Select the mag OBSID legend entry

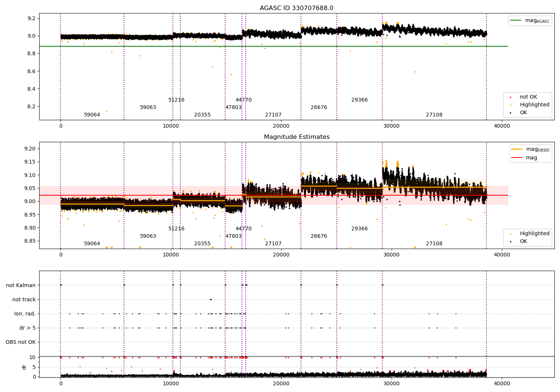tap(530, 149)
